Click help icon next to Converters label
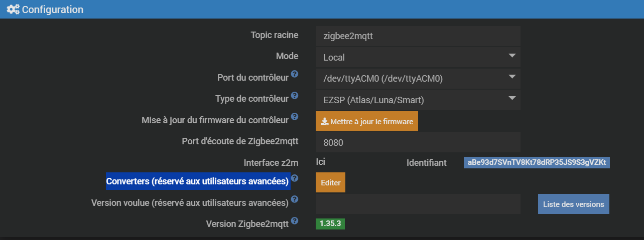 (x=295, y=178)
